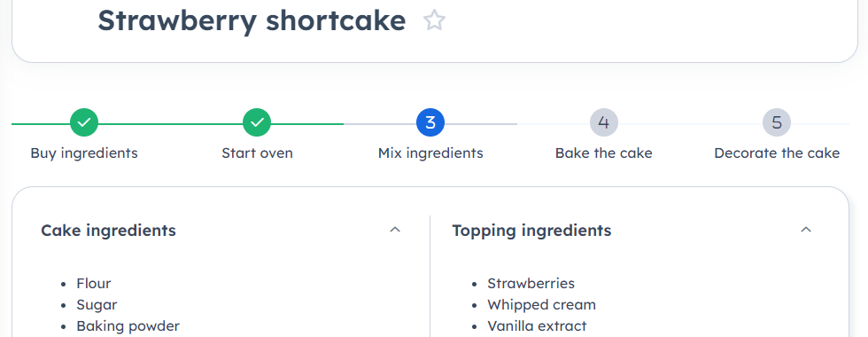Click the green checkmark for Buy ingredients
The height and width of the screenshot is (337, 868).
pos(84,122)
